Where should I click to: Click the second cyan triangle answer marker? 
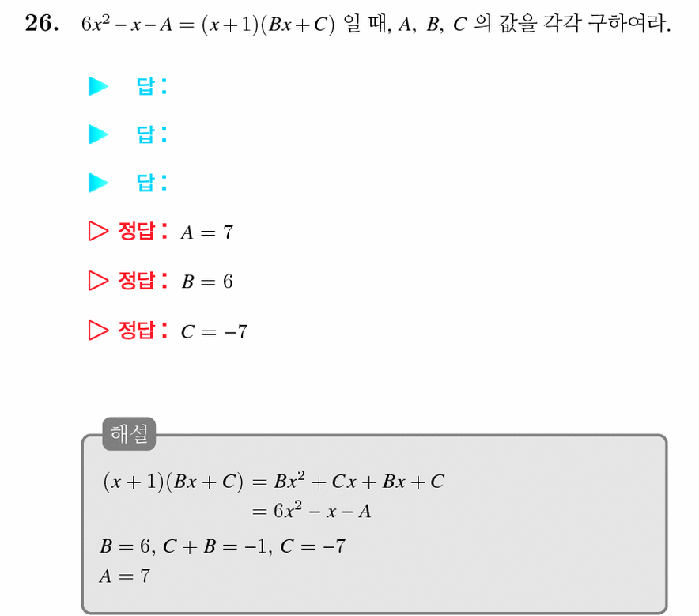[x=98, y=134]
